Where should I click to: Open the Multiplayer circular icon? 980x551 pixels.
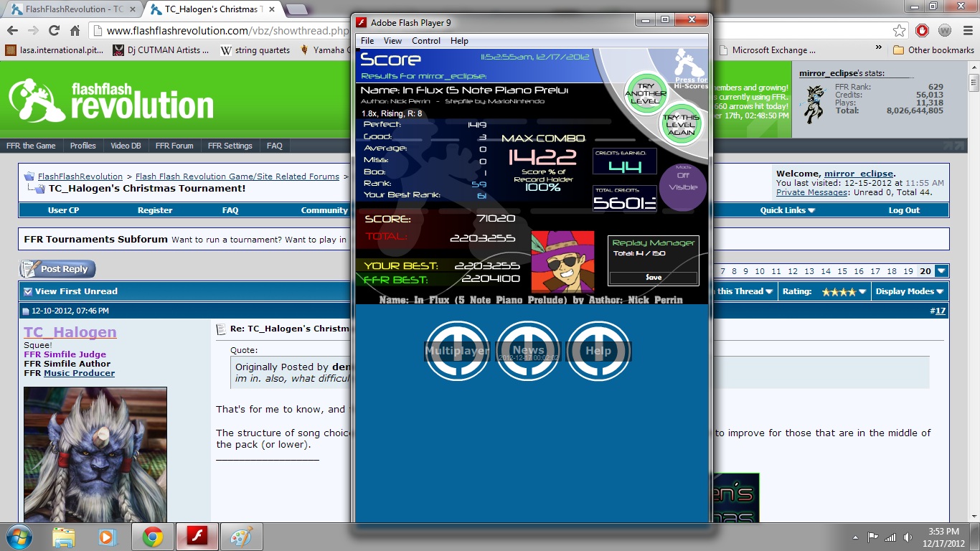(x=457, y=351)
